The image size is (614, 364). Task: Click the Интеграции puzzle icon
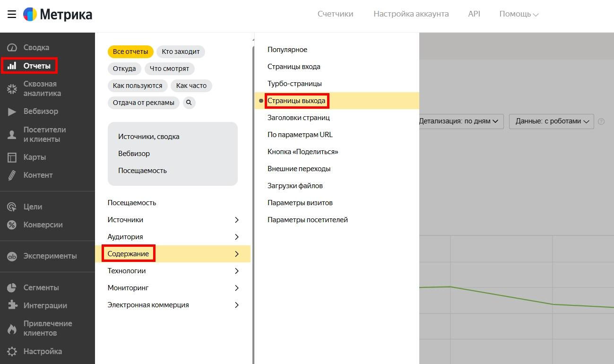point(12,306)
